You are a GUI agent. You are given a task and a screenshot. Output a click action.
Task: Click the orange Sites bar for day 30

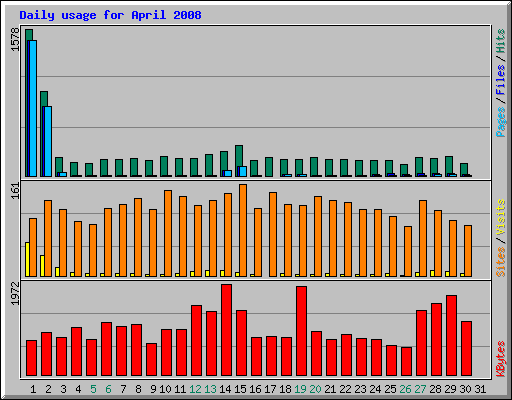468,251
